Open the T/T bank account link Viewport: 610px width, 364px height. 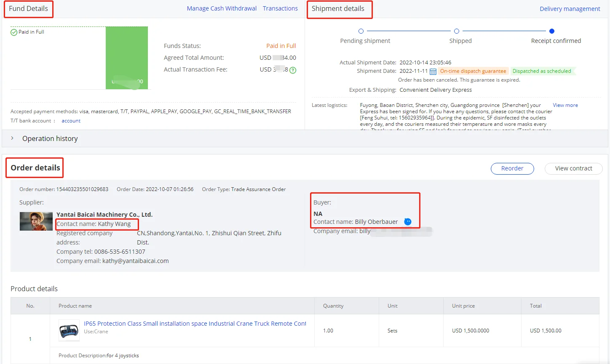71,121
